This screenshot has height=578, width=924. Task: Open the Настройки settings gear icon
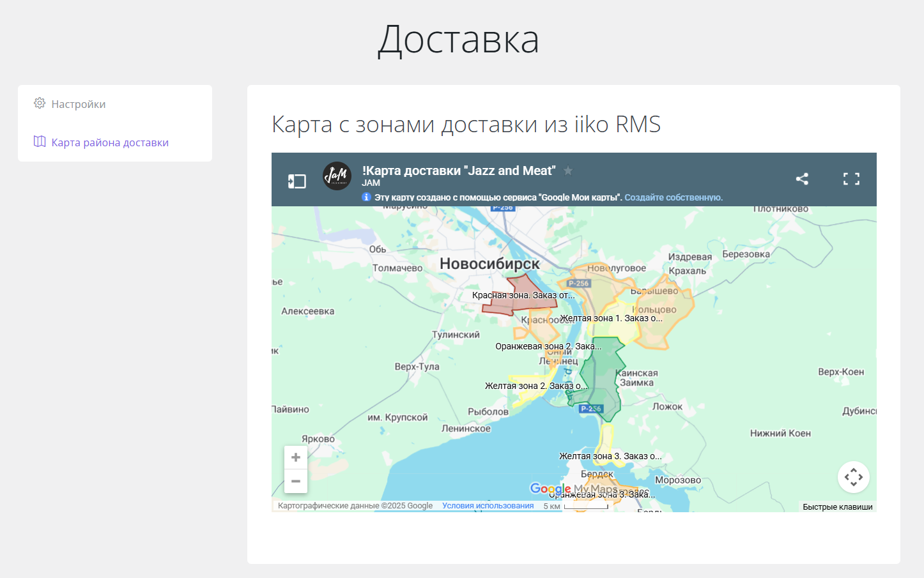40,103
